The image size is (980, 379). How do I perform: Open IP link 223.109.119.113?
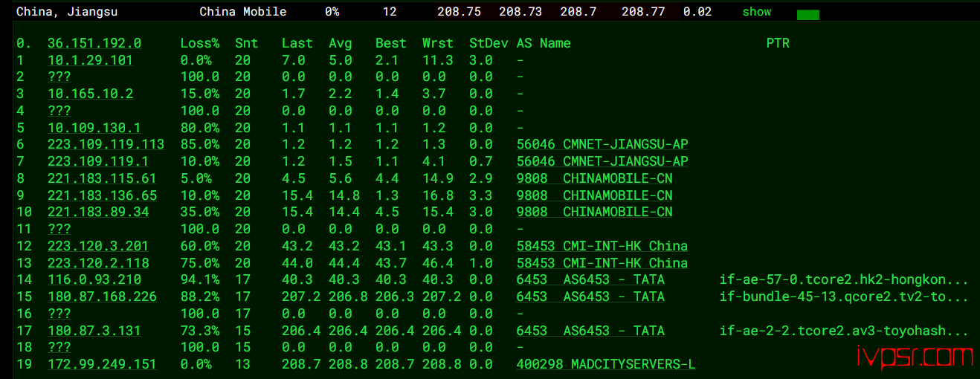point(106,144)
